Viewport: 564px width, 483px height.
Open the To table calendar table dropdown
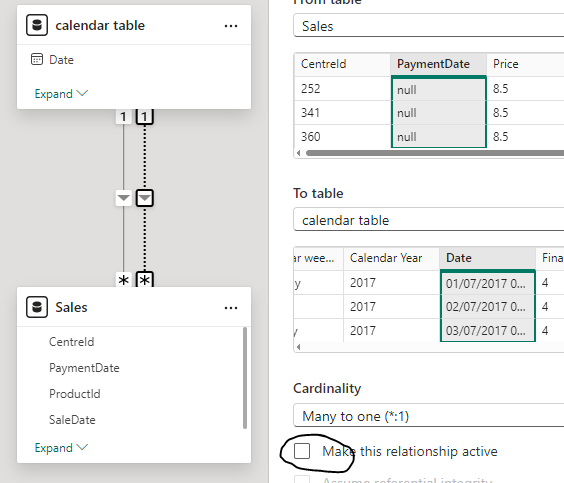[x=429, y=219]
